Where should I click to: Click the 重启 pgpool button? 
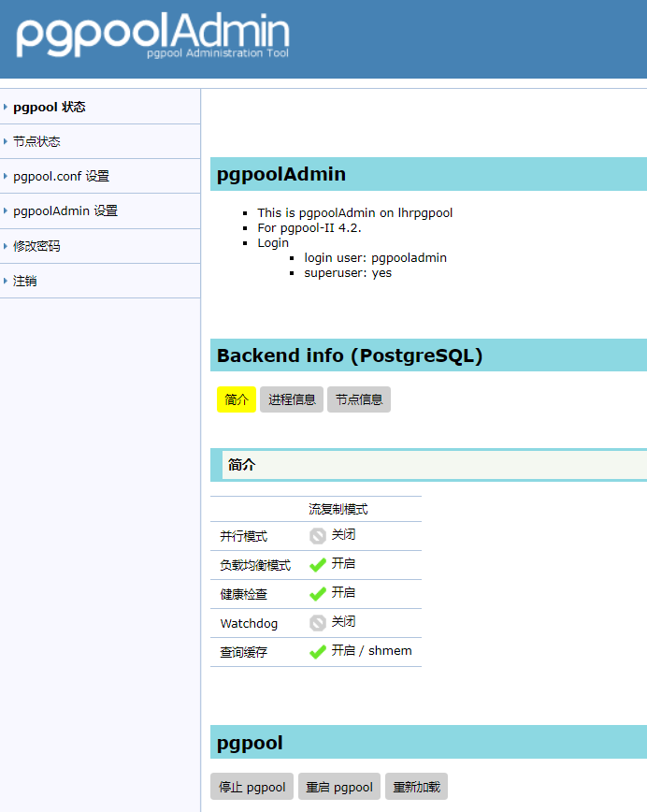click(339, 787)
